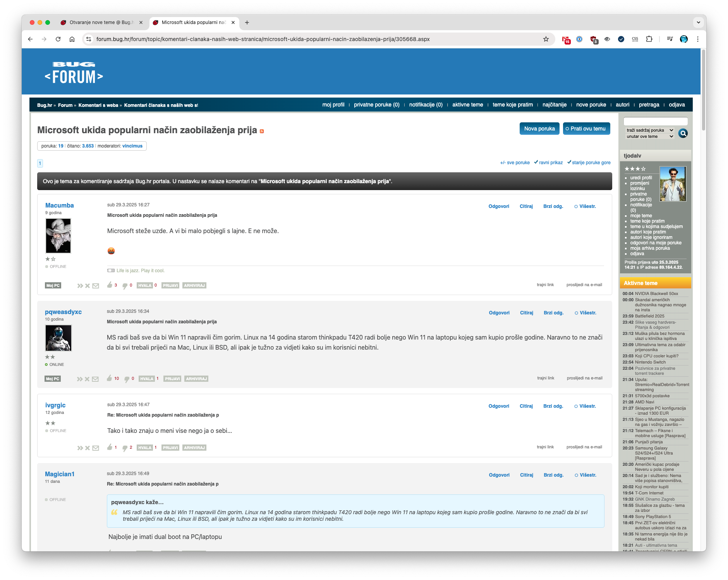
Task: Thumbs up ivgrgic's post
Action: pos(110,447)
